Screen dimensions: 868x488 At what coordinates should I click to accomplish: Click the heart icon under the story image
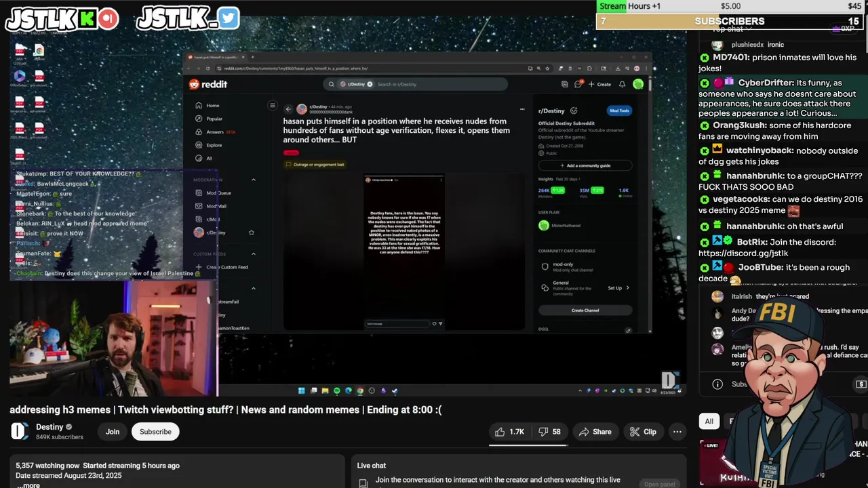tap(435, 324)
